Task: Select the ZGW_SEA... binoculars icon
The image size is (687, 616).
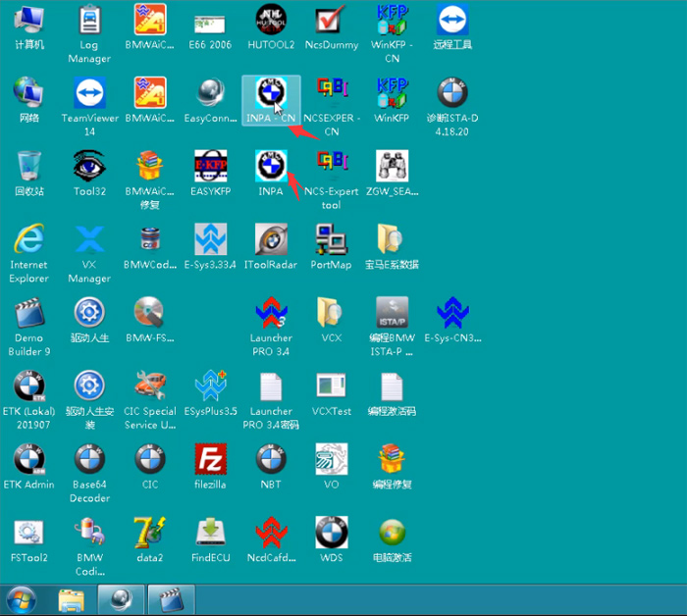Action: pyautogui.click(x=393, y=173)
